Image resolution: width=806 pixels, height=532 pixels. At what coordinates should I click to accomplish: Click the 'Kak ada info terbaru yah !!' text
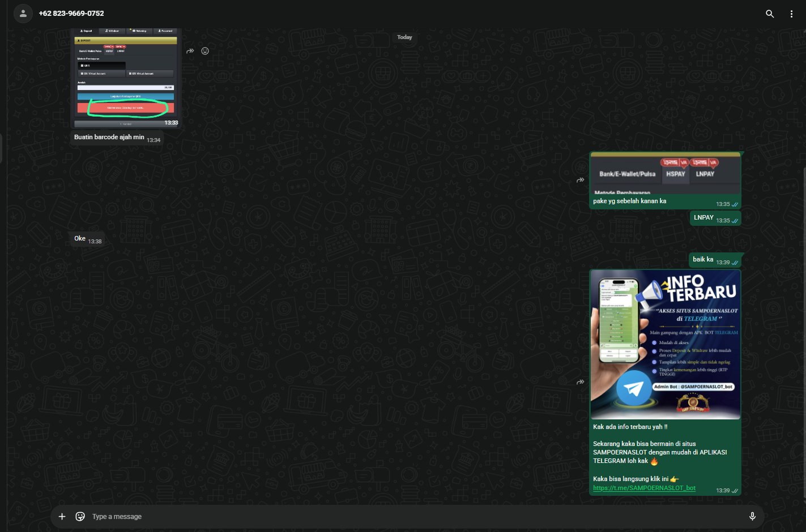click(630, 427)
